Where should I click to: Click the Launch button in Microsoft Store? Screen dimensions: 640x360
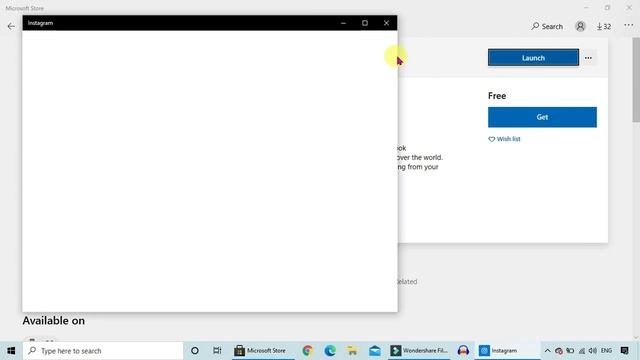tap(533, 58)
